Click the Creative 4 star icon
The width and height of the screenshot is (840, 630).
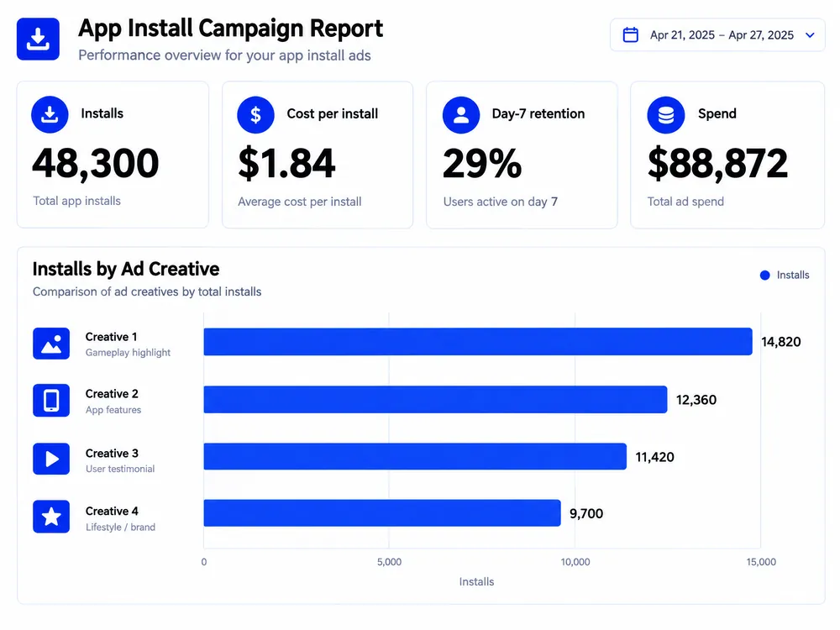pyautogui.click(x=51, y=517)
